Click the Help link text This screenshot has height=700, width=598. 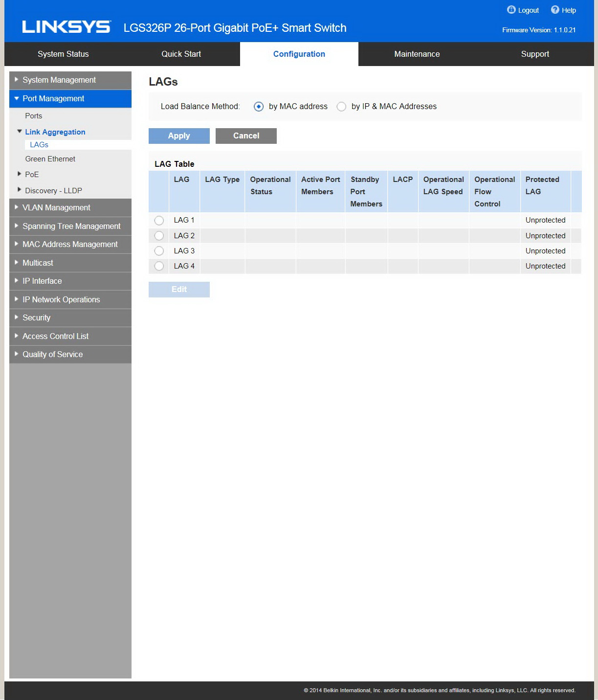(569, 10)
